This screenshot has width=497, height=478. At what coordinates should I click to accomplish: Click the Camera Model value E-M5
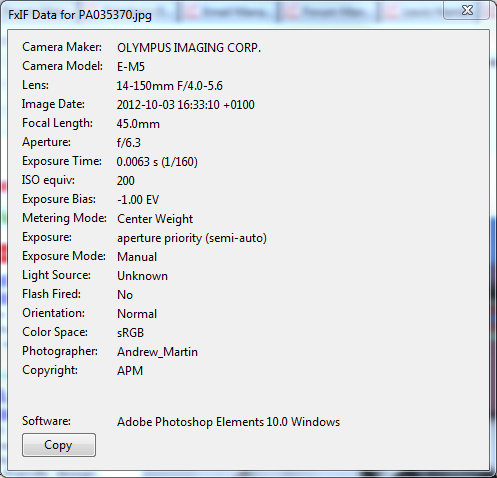click(x=131, y=67)
